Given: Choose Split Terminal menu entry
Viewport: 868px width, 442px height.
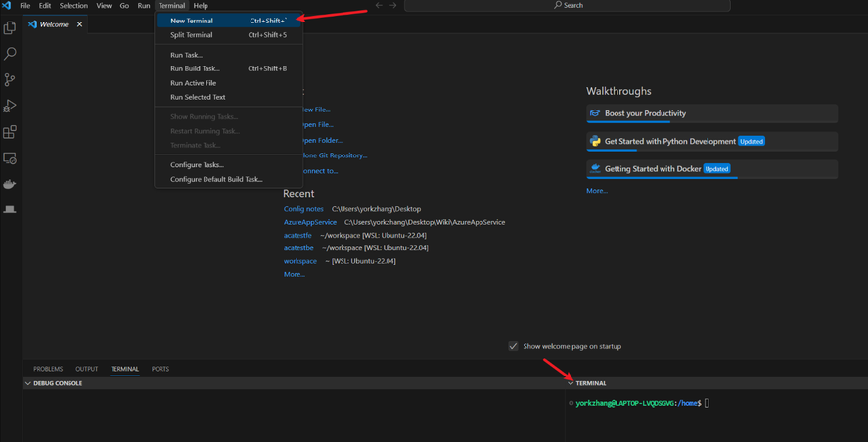Looking at the screenshot, I should [x=229, y=35].
